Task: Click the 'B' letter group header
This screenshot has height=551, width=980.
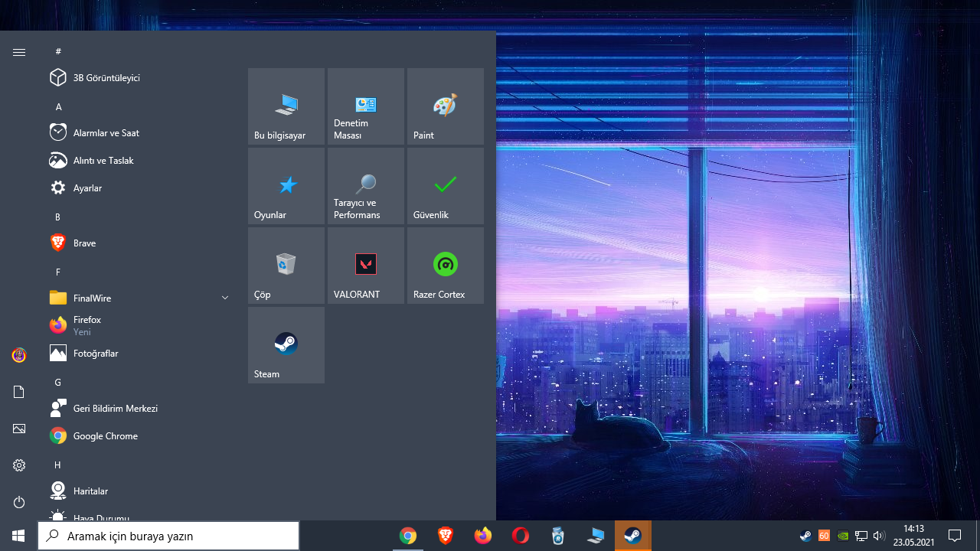Action: (x=57, y=217)
